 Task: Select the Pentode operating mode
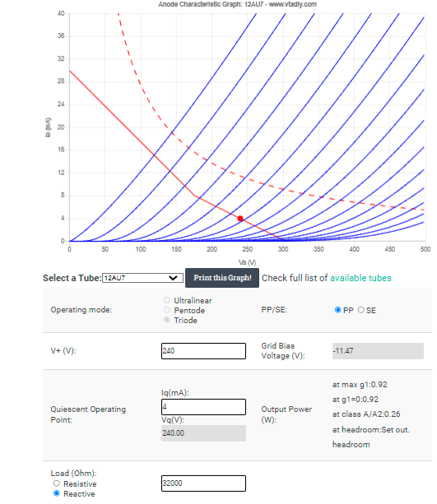[167, 310]
